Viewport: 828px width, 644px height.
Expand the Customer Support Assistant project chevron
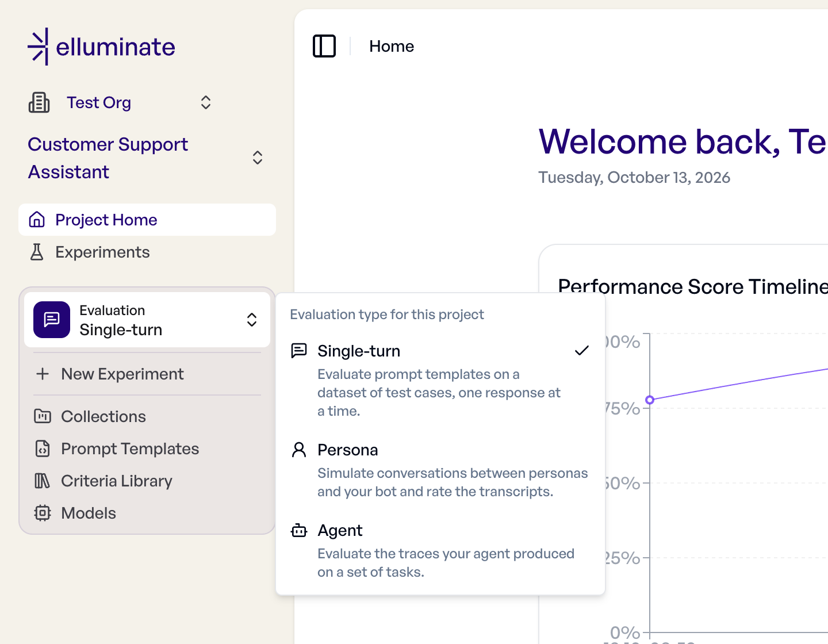(258, 158)
